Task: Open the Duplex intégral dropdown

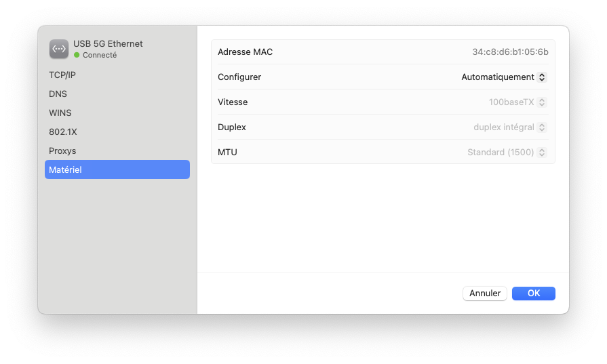Action: [510, 127]
